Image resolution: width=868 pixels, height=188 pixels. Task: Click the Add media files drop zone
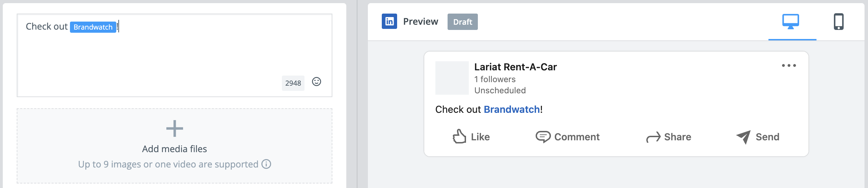[x=174, y=146]
